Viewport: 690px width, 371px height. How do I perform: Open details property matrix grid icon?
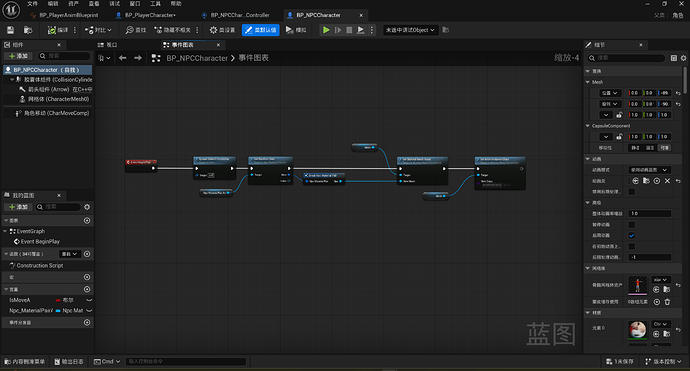(674, 58)
